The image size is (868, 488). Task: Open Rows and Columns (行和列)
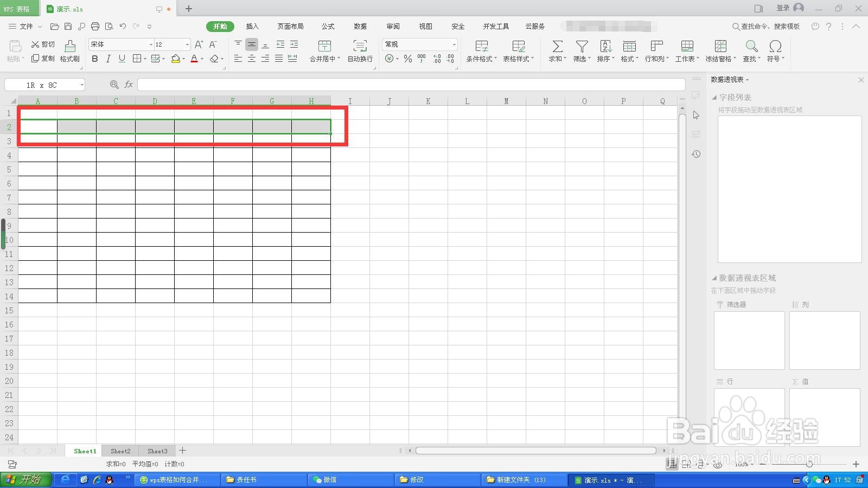click(x=656, y=51)
